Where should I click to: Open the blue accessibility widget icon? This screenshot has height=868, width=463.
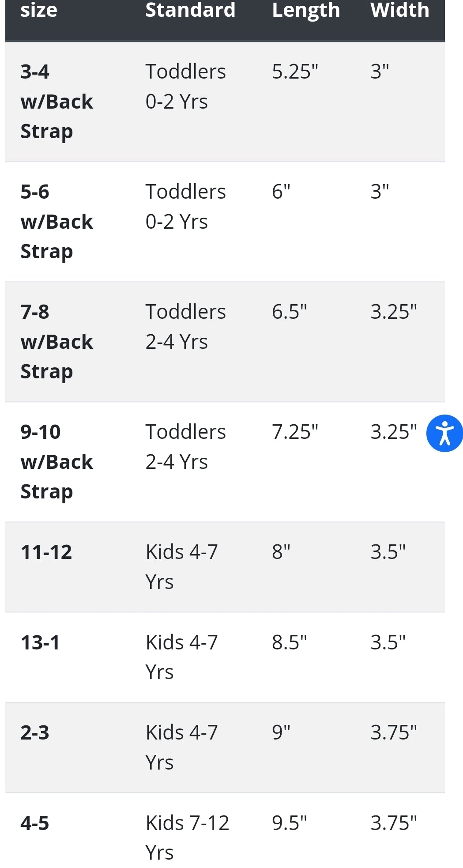point(444,433)
